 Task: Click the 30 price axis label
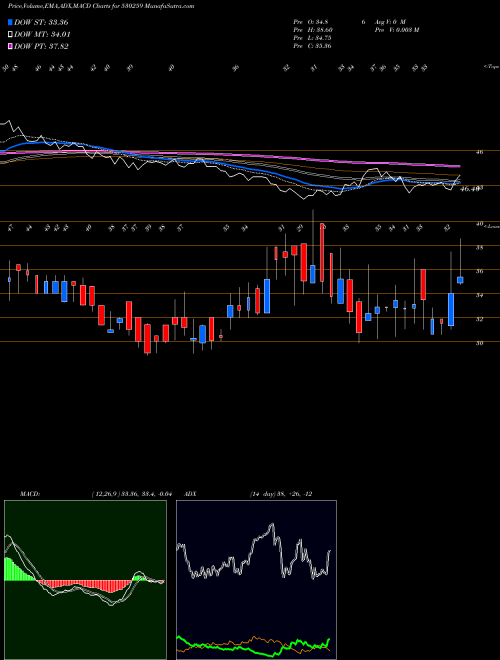pos(479,343)
